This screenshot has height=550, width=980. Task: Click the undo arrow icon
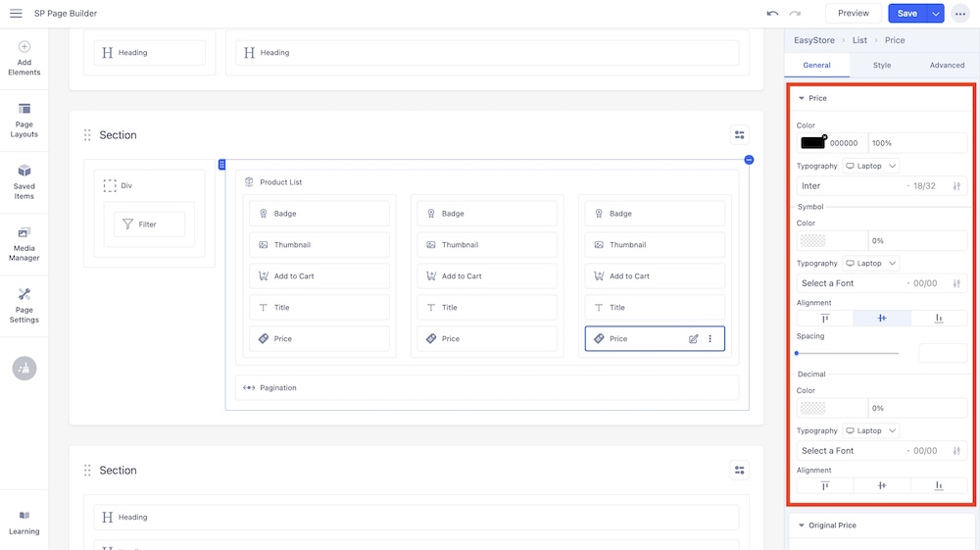pyautogui.click(x=772, y=14)
